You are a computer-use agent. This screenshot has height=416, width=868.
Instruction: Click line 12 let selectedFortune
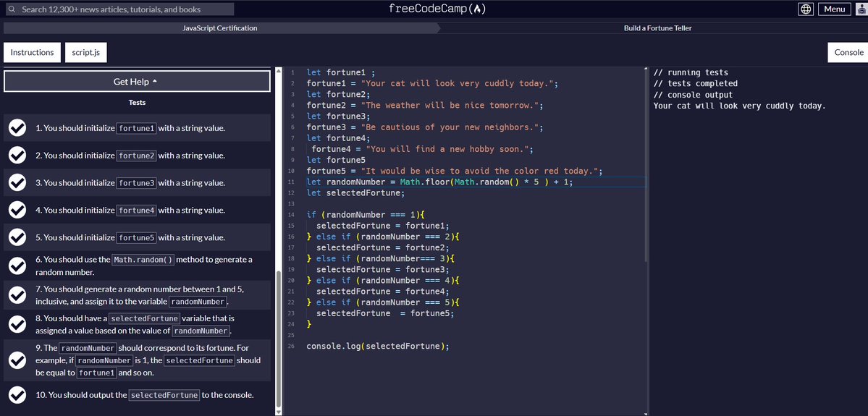355,193
